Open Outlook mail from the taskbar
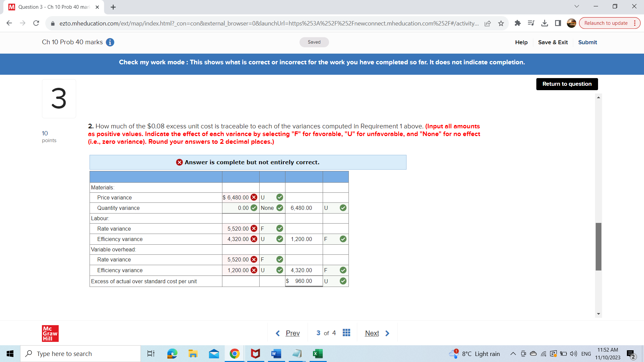Screen dimensions: 644x362 [x=214, y=354]
